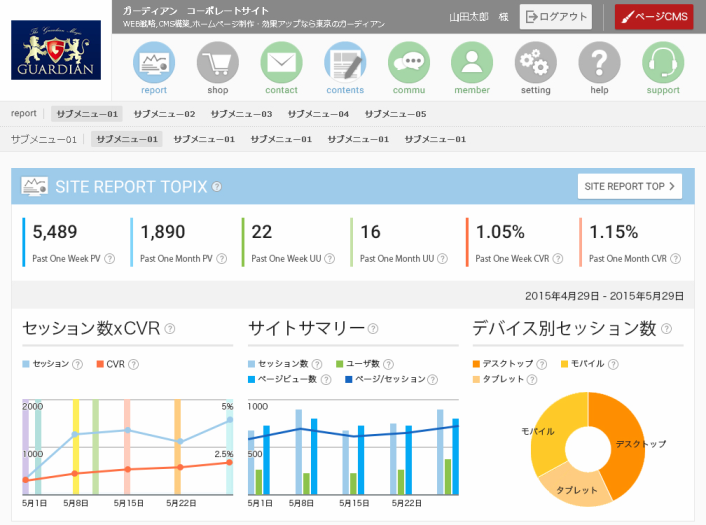Click the date range 2015年4月29日 - 2015年5月29日

pos(604,296)
